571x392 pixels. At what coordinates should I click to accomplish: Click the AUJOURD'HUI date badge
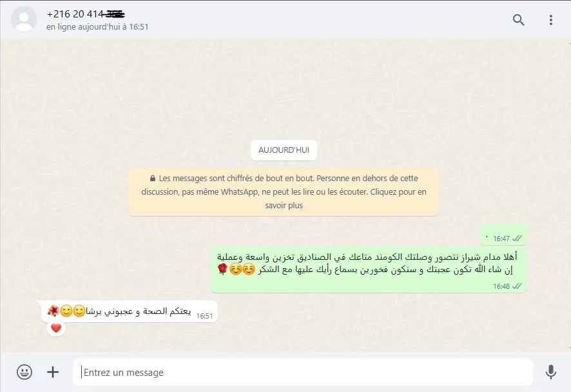pos(284,150)
